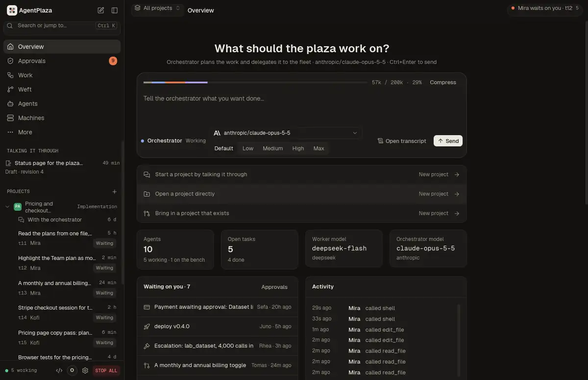
Task: Click the STOP ALL button
Action: (106, 371)
